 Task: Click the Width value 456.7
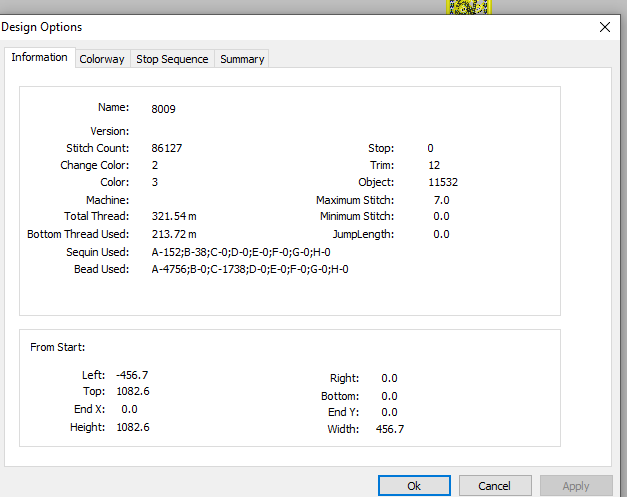390,429
